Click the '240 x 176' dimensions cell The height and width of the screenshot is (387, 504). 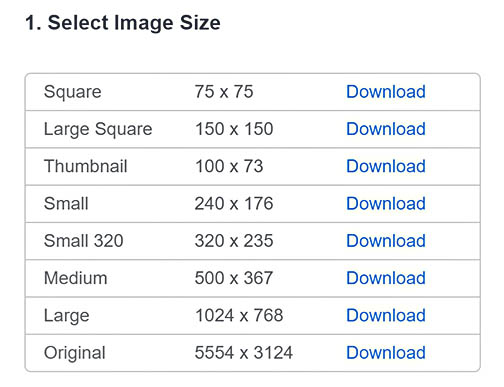234,204
